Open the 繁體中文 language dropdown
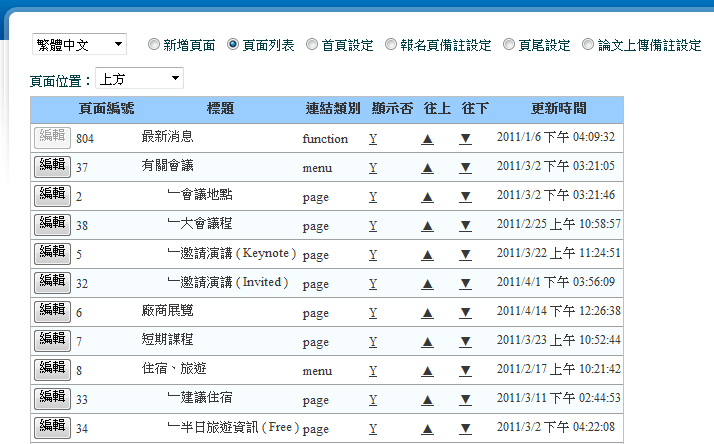 tap(79, 45)
